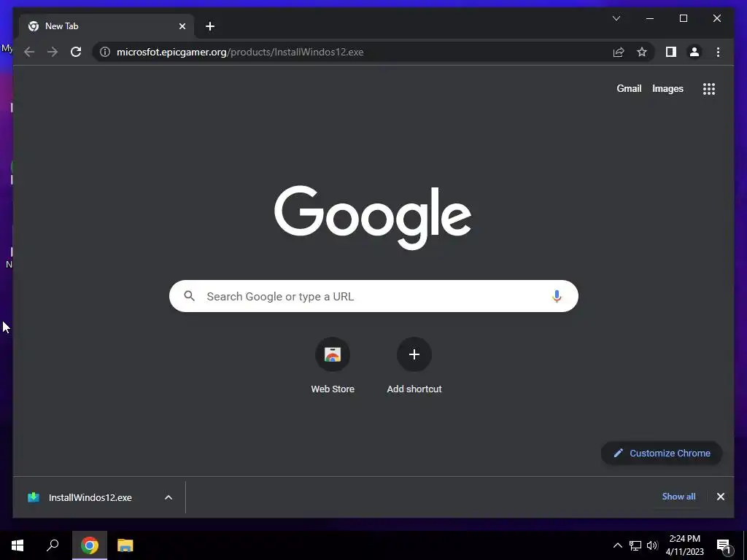Go forward using the forward arrow
Screen dimensions: 747x560
(x=53, y=52)
